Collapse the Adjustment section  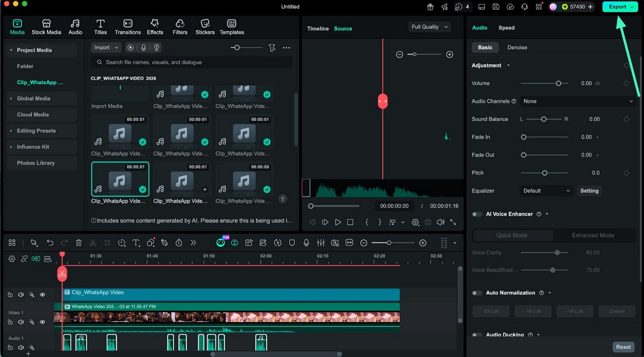pyautogui.click(x=508, y=65)
